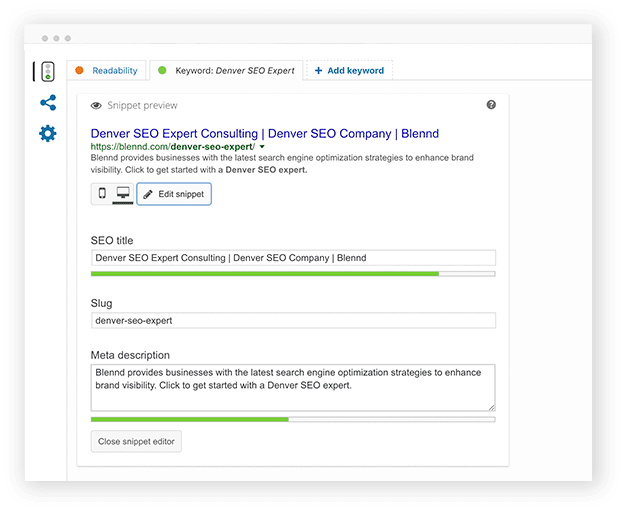The image size is (625, 512).
Task: Expand the dropdown arrow beside the URL
Action: [262, 147]
